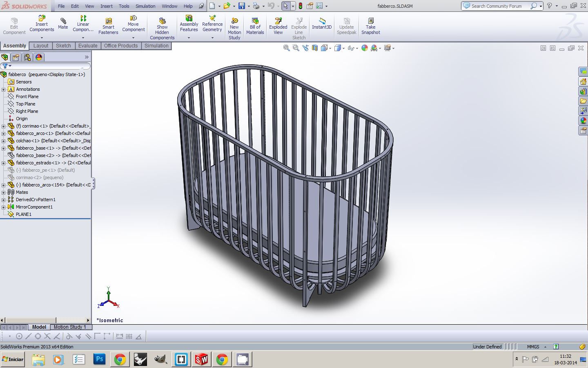Expand the corrimao<1> component
The image size is (588, 368).
[4, 126]
